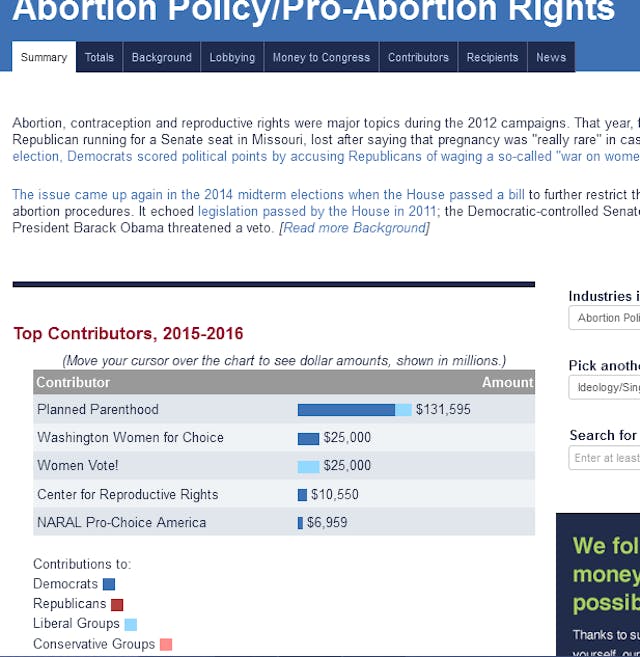The width and height of the screenshot is (640, 657).
Task: Click the News tab
Action: pos(551,57)
